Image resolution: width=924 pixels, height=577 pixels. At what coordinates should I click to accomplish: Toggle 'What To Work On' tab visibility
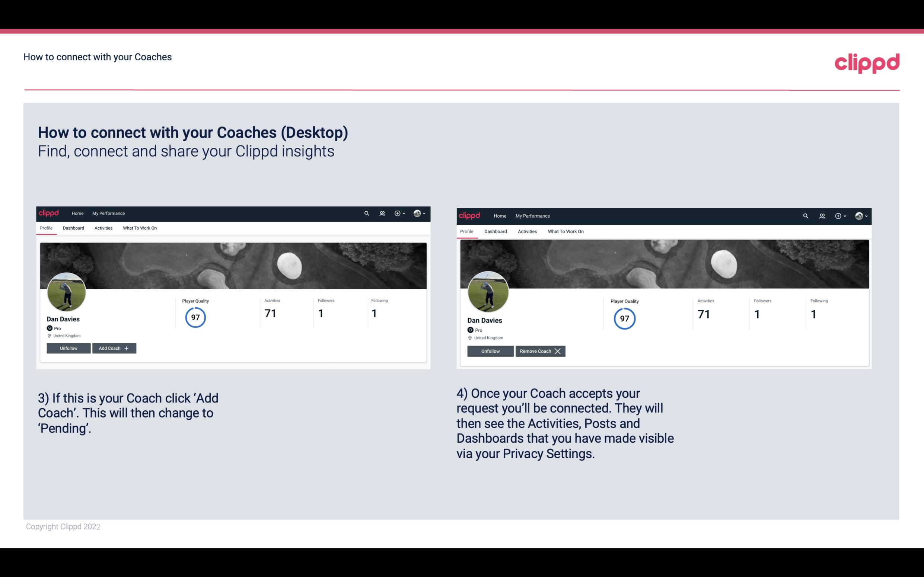[x=139, y=228]
